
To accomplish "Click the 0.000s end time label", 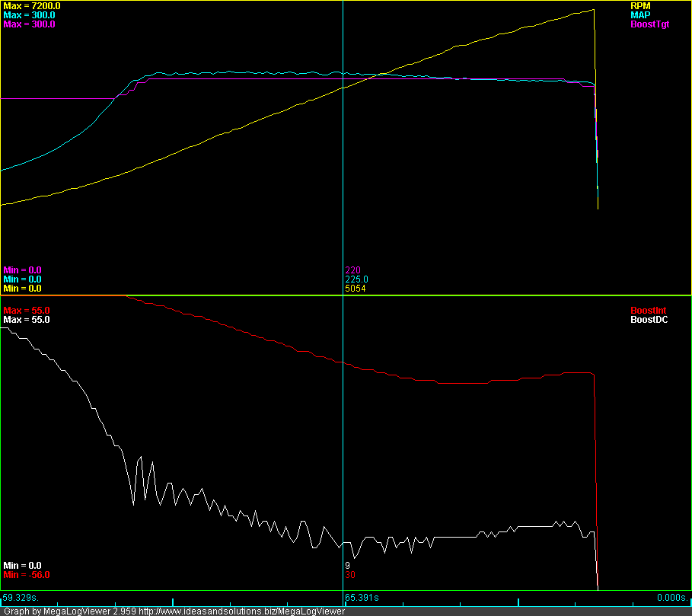I will [672, 598].
